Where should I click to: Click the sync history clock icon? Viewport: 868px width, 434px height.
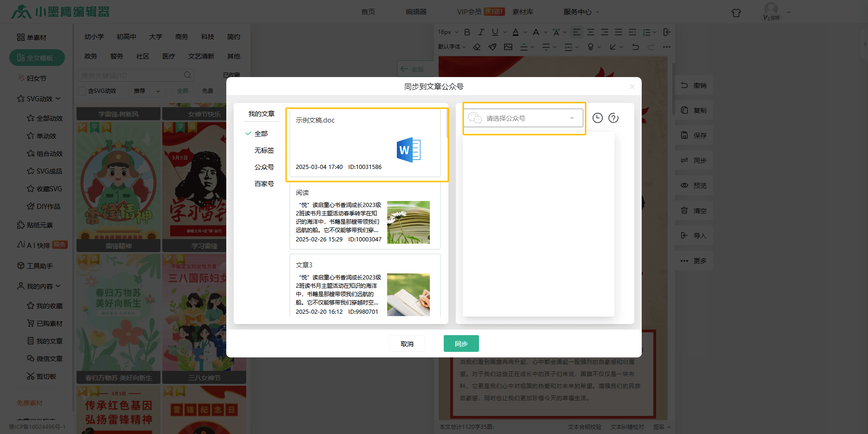(598, 118)
